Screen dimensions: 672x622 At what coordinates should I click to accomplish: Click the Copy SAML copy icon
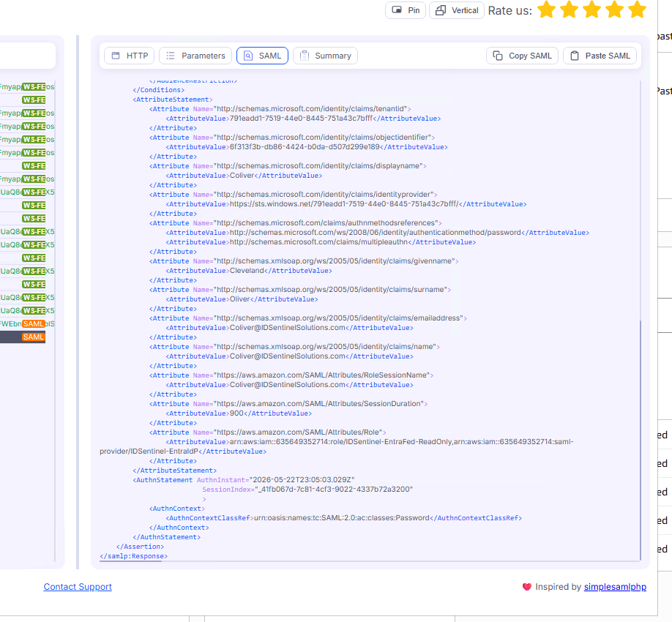pos(498,56)
